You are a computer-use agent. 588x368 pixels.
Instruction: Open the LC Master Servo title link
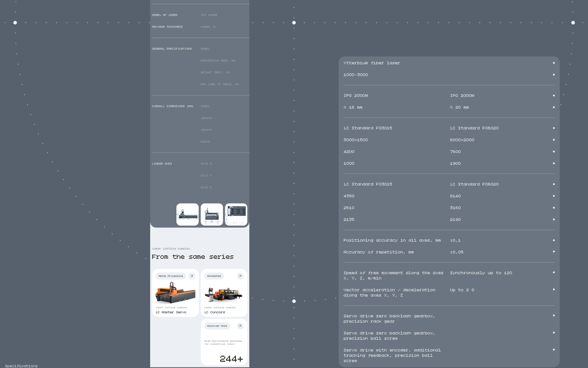click(171, 312)
